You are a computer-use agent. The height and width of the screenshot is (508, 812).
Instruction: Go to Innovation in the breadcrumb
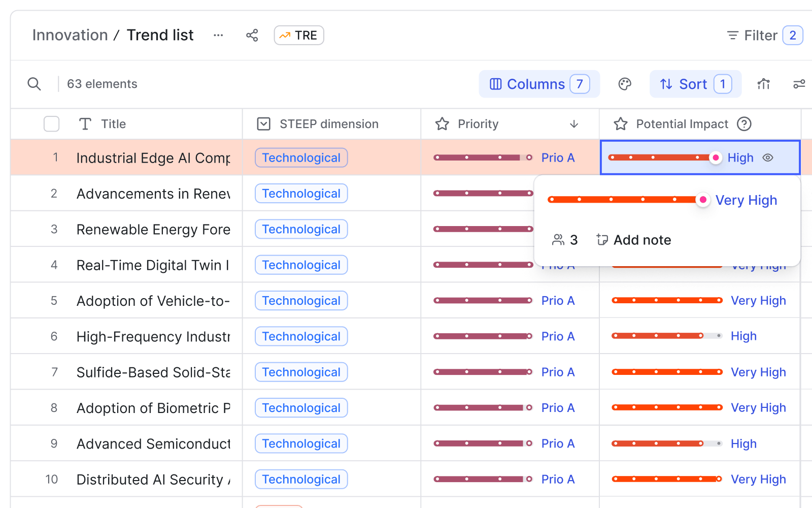(x=70, y=35)
